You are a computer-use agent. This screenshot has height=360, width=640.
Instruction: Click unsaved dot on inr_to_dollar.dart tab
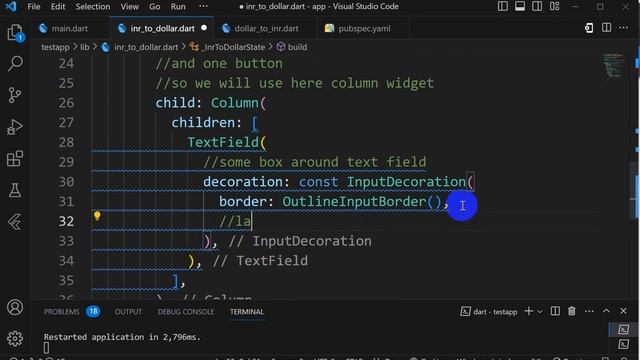(x=204, y=28)
